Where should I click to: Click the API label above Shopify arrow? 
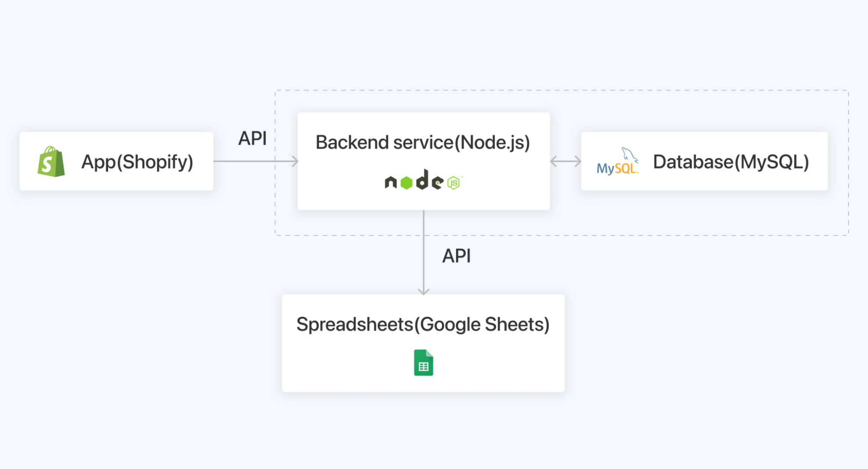(252, 138)
